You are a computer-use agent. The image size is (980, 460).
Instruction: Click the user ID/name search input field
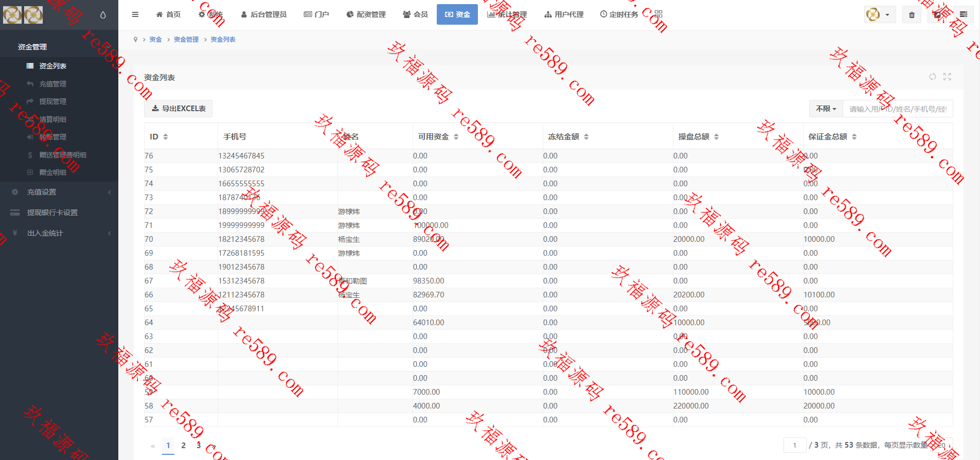(898, 109)
